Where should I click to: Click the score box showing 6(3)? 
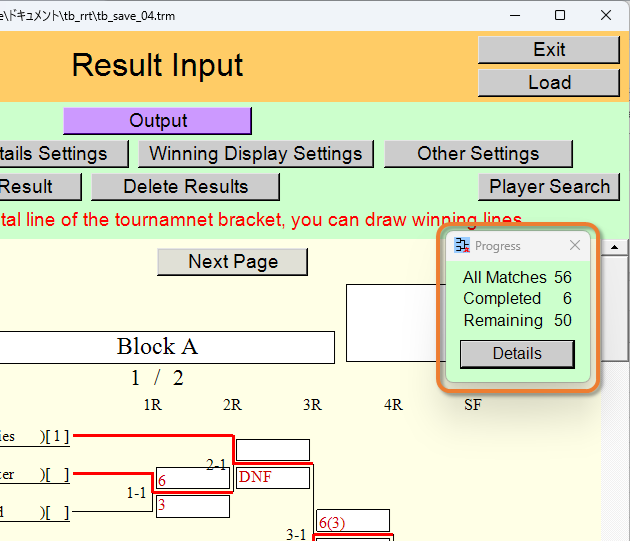353,521
